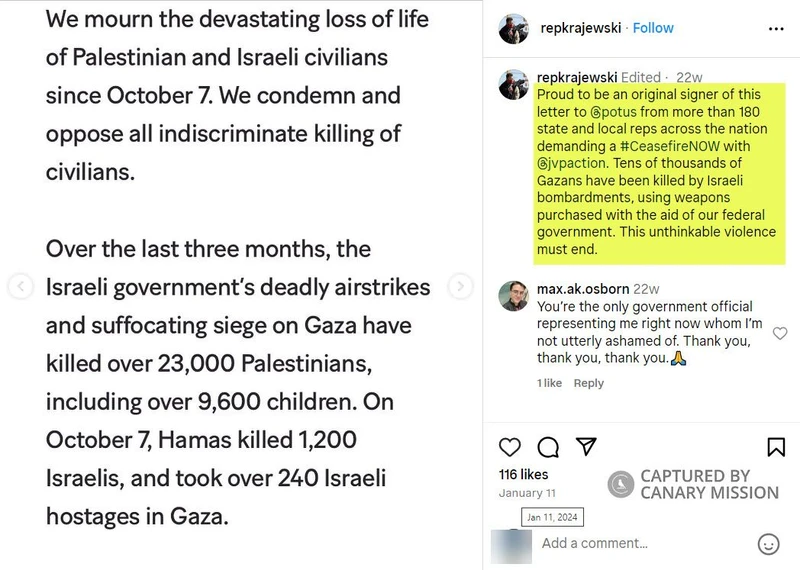The width and height of the screenshot is (800, 570).
Task: Share the post with the paper plane icon
Action: tap(587, 446)
